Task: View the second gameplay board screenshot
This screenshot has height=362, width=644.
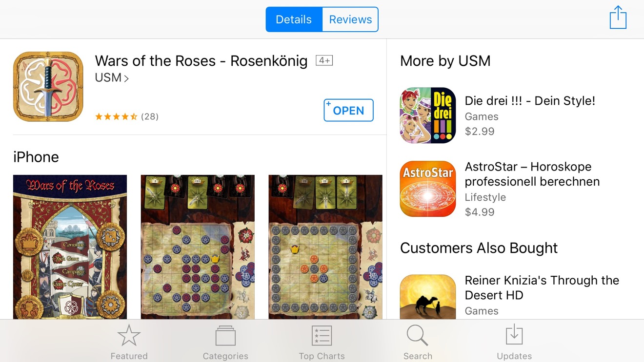Action: click(198, 247)
